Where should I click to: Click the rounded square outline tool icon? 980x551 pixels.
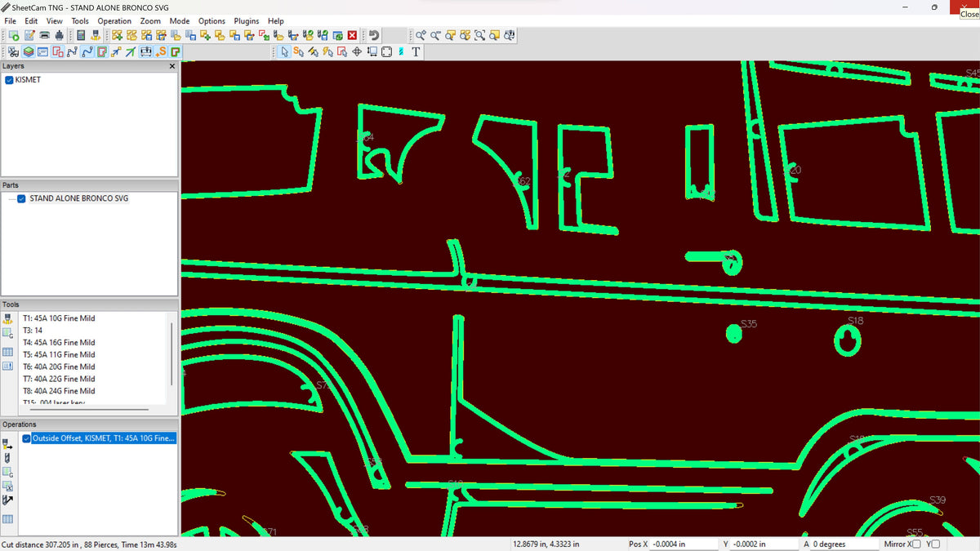point(386,51)
